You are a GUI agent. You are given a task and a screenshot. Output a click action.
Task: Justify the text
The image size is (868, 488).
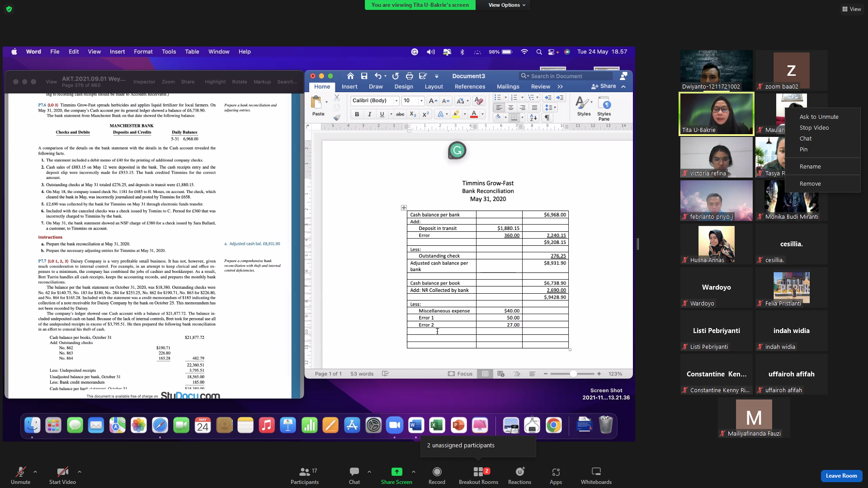point(535,108)
